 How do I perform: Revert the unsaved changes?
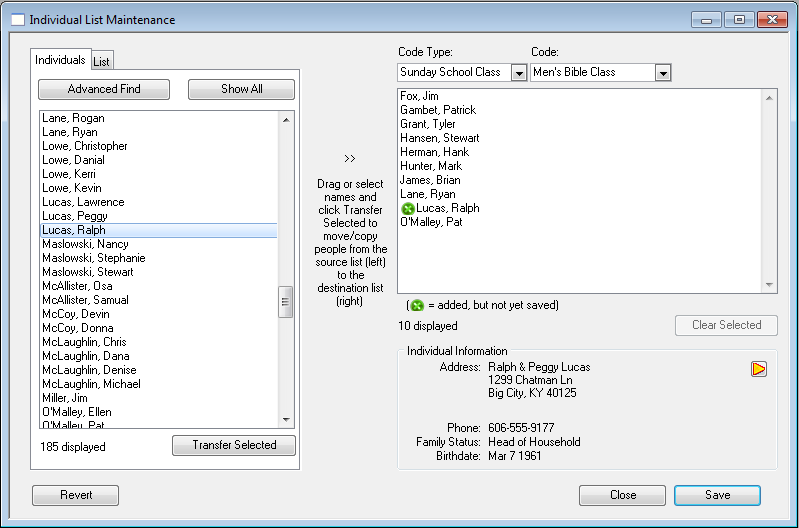pos(75,495)
